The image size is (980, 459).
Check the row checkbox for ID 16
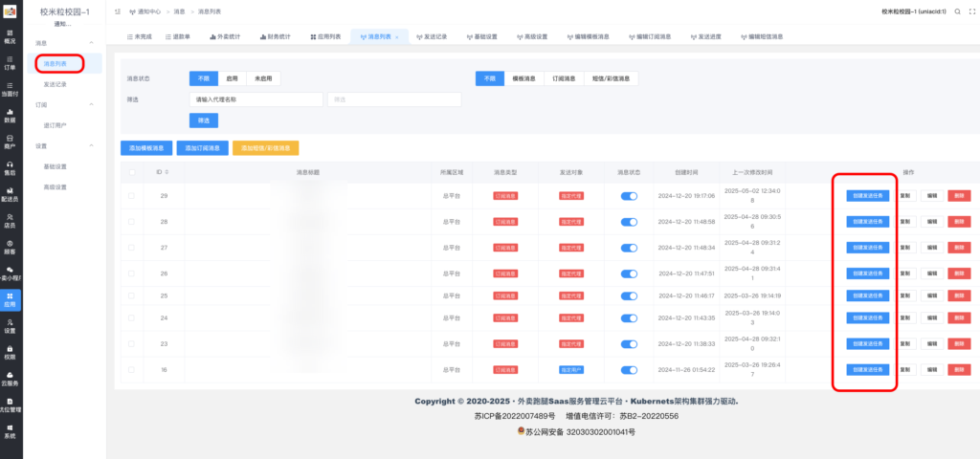131,370
